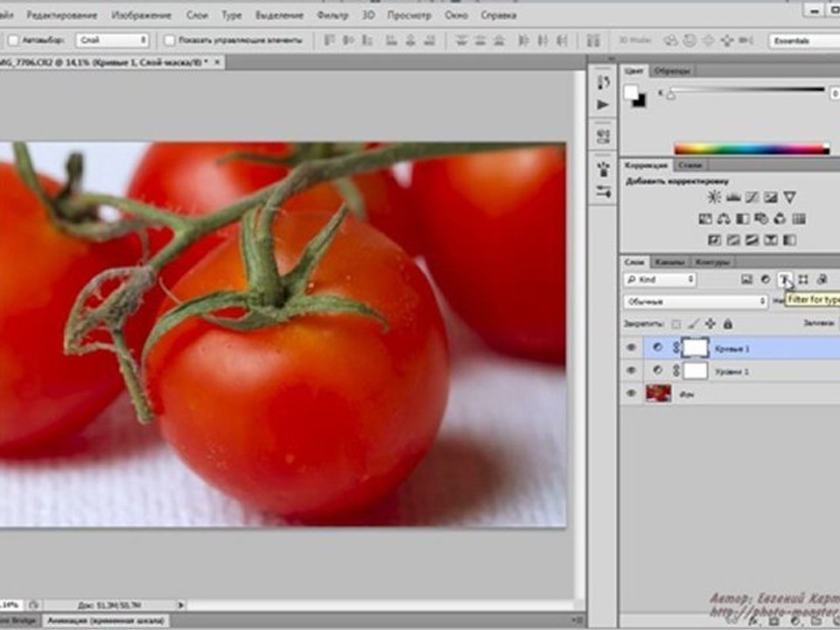This screenshot has width=840, height=630.
Task: Click Auto-Align Layers icon in options bar
Action: [x=593, y=40]
